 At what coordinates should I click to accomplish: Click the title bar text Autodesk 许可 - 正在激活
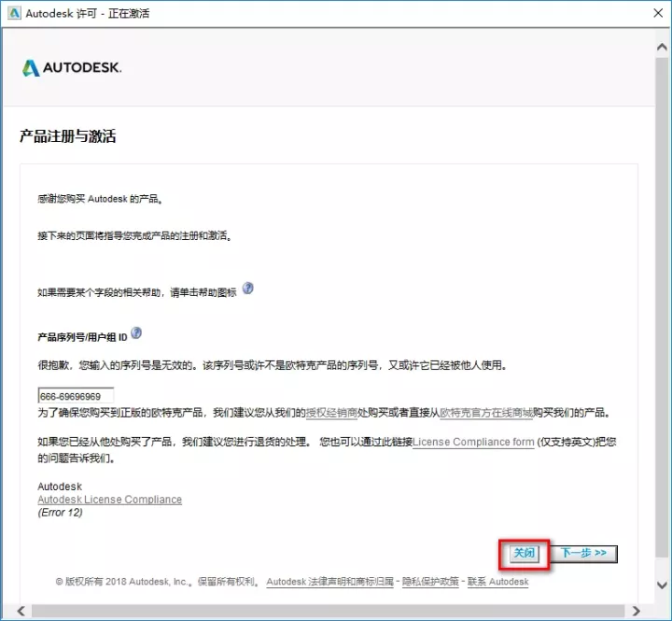[91, 14]
